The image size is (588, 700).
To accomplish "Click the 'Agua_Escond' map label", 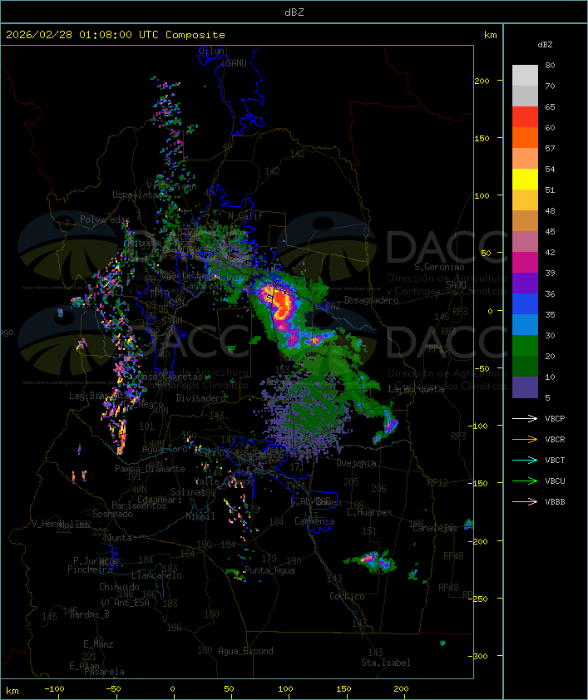I will tap(245, 651).
